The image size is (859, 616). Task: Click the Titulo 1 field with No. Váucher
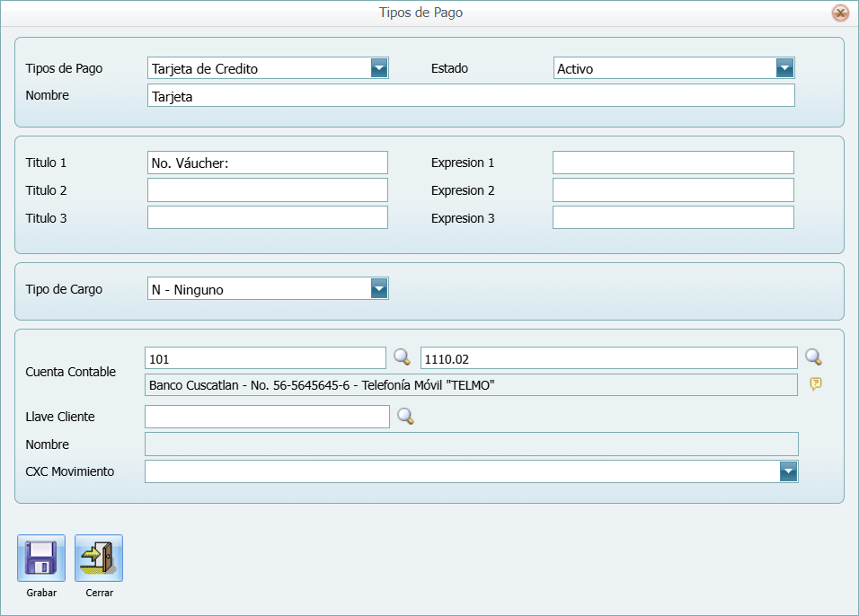[x=267, y=163]
